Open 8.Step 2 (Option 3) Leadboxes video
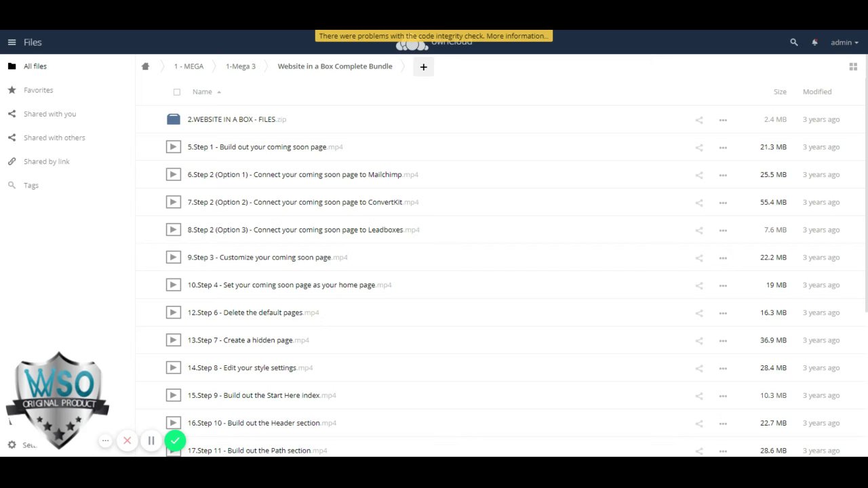 click(304, 230)
